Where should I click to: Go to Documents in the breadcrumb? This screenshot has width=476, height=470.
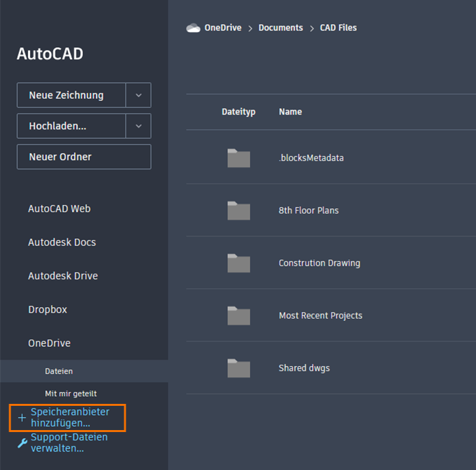(280, 28)
